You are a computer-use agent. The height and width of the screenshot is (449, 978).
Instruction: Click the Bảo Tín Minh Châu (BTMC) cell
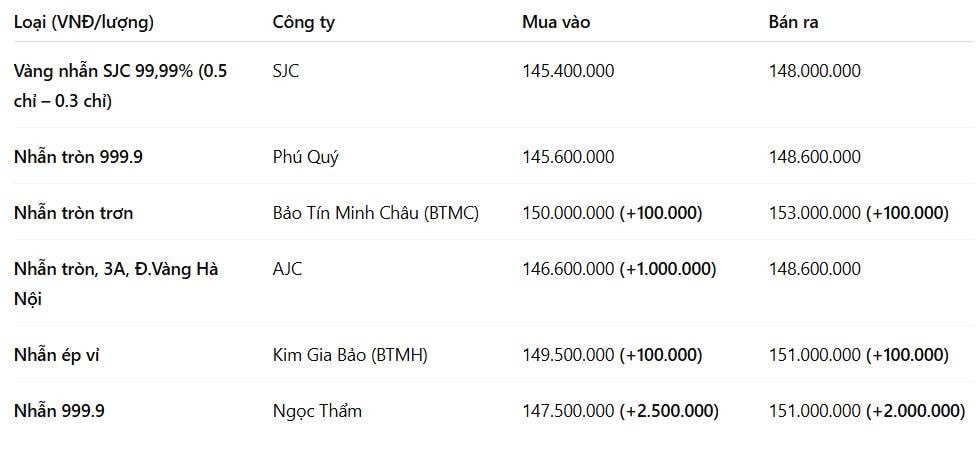[375, 213]
